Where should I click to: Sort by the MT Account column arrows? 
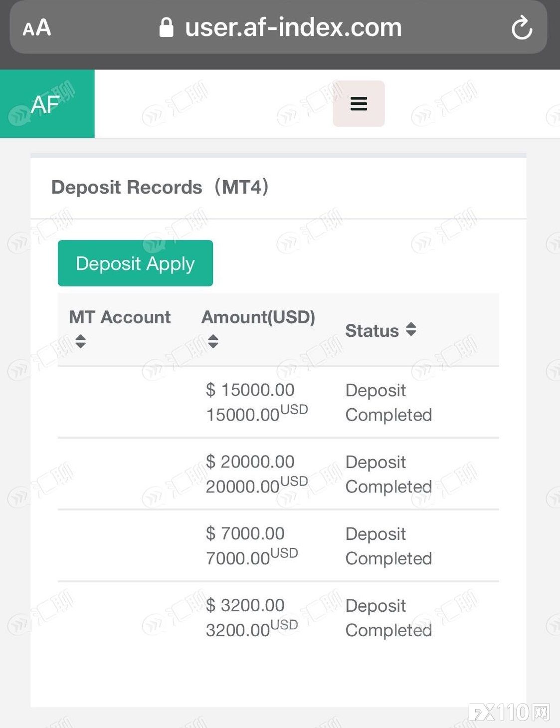coord(80,341)
